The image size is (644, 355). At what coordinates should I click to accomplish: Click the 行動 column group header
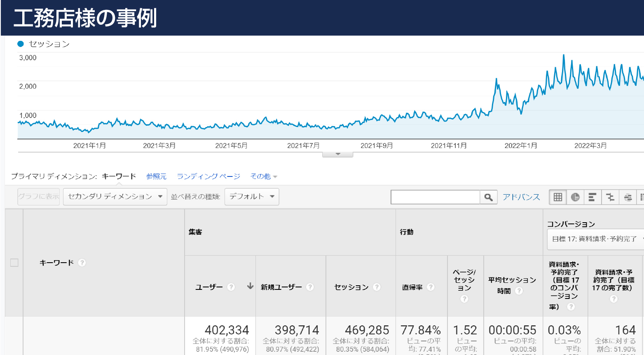pos(407,232)
